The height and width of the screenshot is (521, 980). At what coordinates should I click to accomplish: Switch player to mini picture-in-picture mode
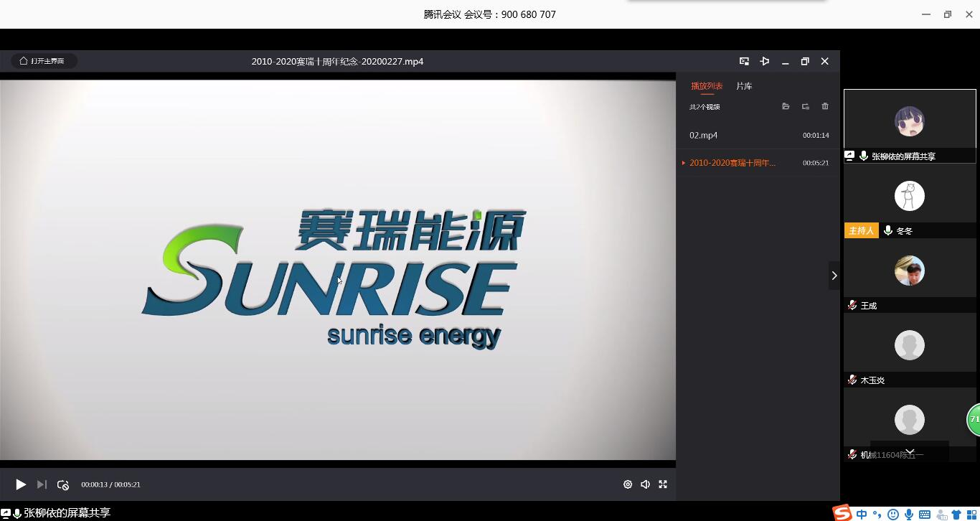(x=744, y=61)
